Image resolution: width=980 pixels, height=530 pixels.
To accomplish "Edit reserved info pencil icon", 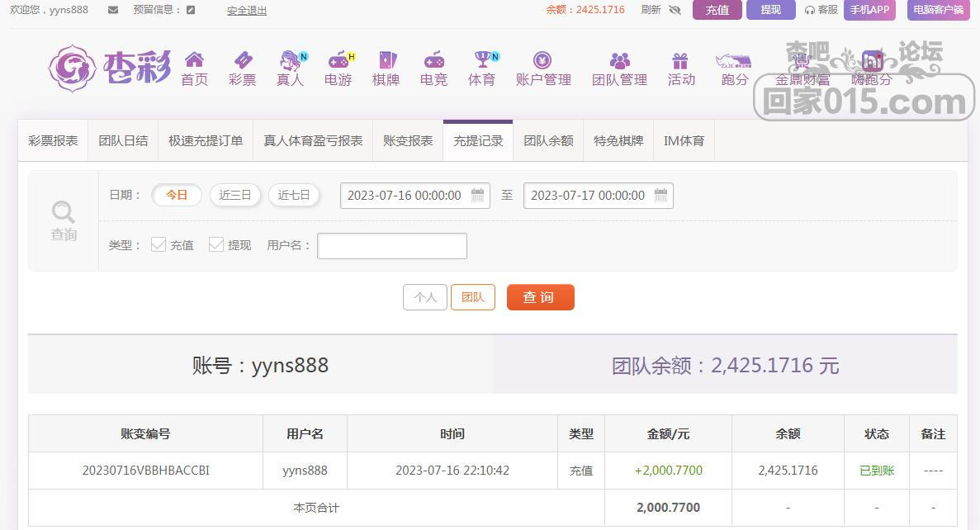I will click(x=191, y=10).
